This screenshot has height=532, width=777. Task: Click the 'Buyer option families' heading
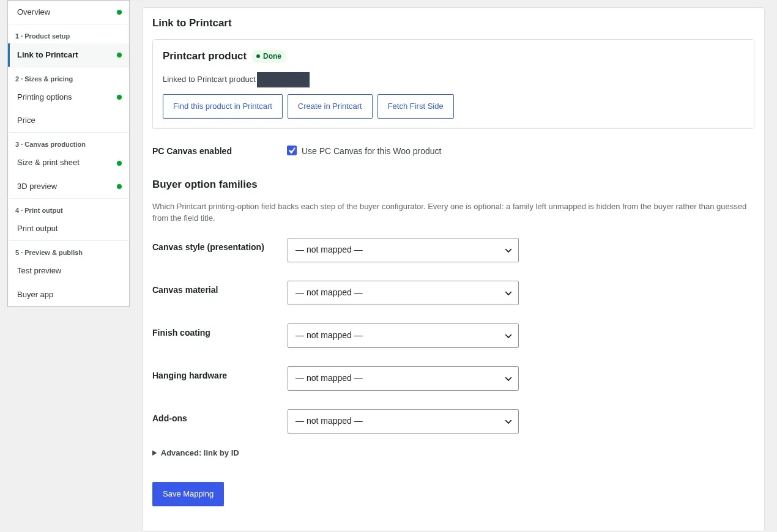[x=205, y=185]
